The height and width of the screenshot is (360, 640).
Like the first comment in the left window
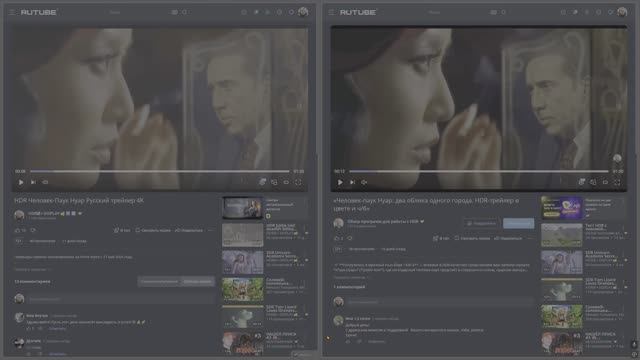click(x=30, y=328)
